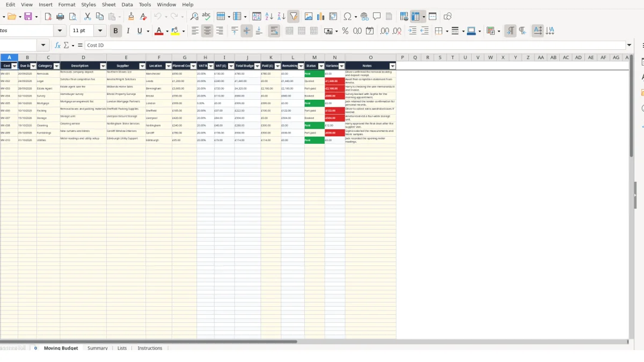Click the Sort dialog icon
This screenshot has height=362, width=644.
257,17
